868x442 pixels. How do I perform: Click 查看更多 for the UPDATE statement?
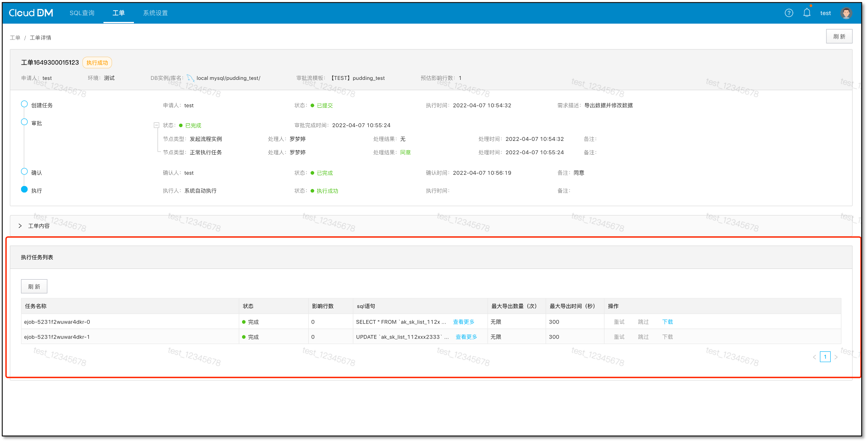(x=466, y=337)
